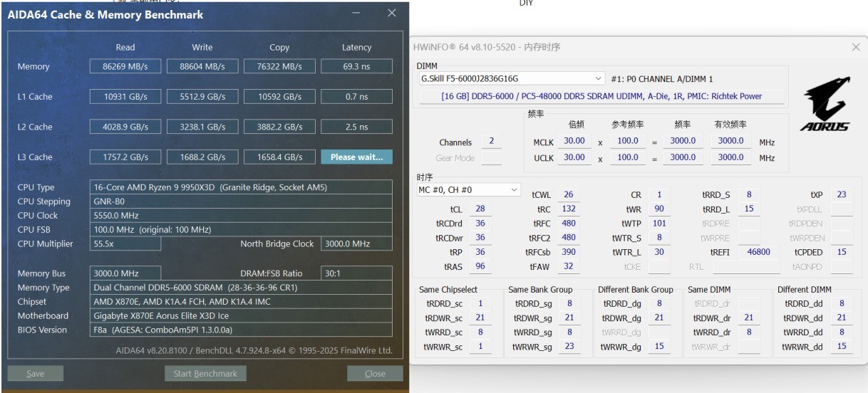
Task: Click the tCWL value 26
Action: coord(568,194)
